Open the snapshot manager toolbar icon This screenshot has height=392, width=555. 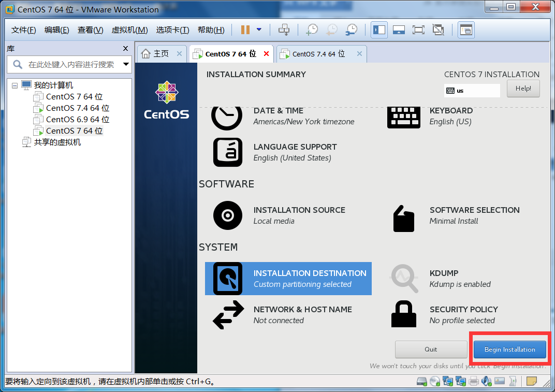pos(352,30)
